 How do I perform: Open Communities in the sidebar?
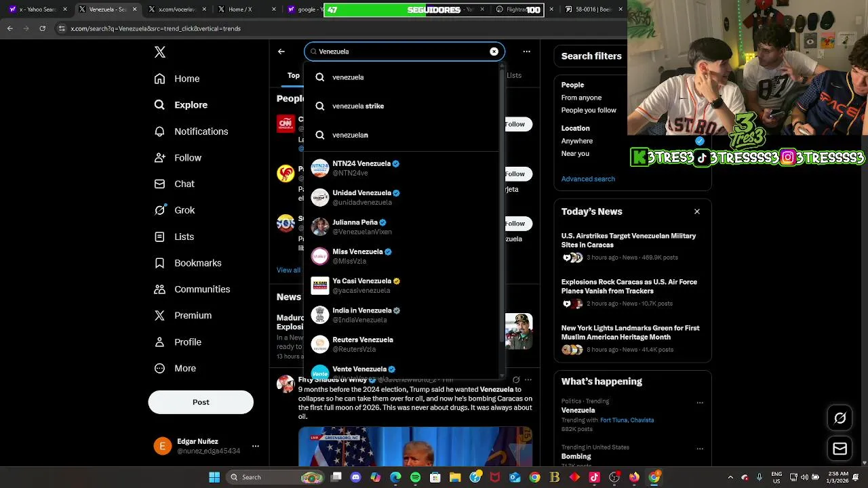pyautogui.click(x=192, y=289)
